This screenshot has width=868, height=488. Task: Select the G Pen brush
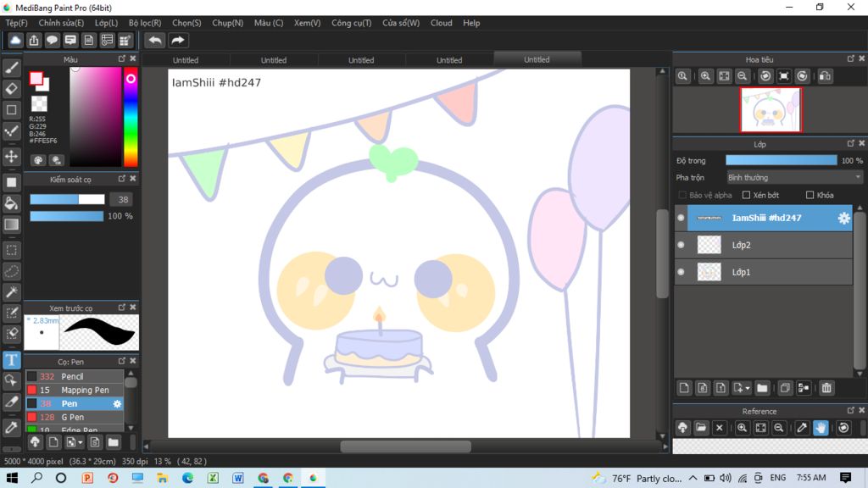(75, 417)
